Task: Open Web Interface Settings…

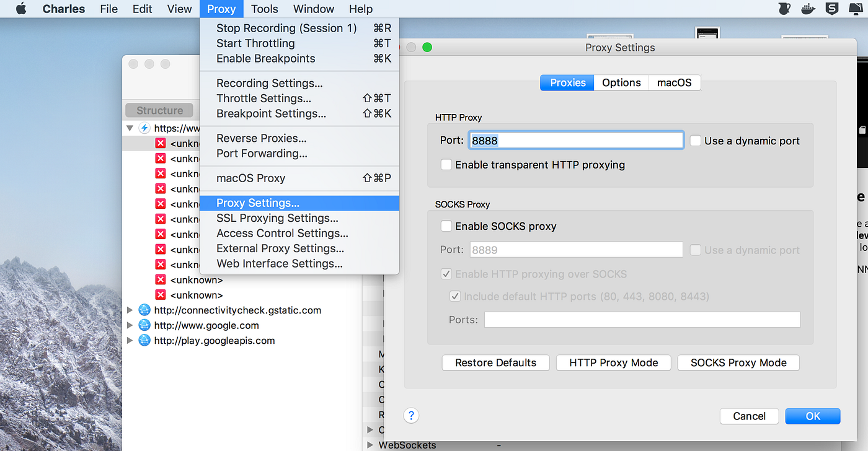Action: click(x=299, y=263)
